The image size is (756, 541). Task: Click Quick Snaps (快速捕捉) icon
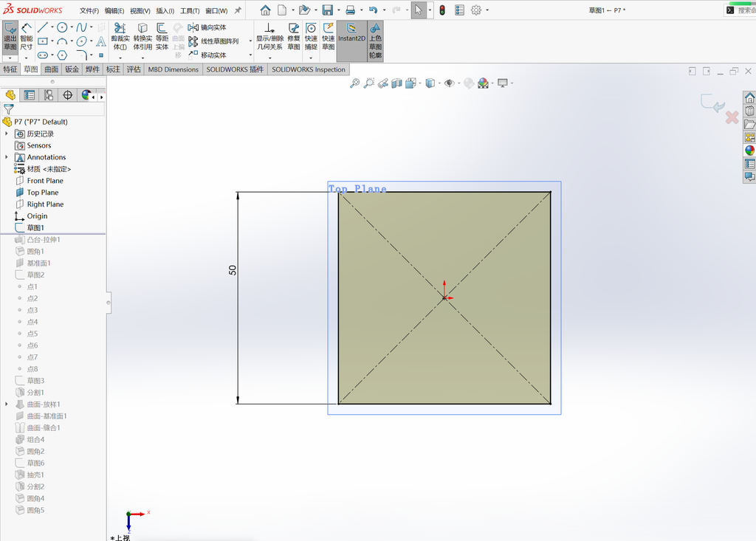[311, 37]
